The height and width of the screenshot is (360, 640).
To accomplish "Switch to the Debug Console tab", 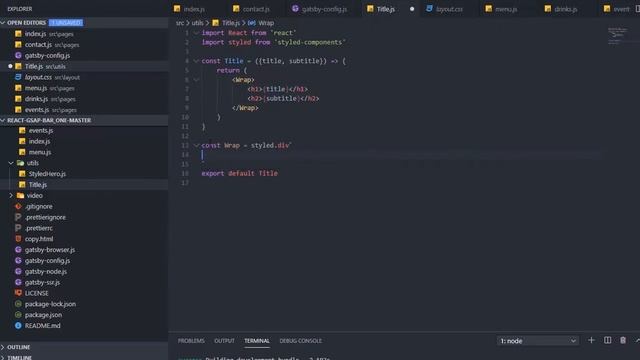I will tap(301, 341).
